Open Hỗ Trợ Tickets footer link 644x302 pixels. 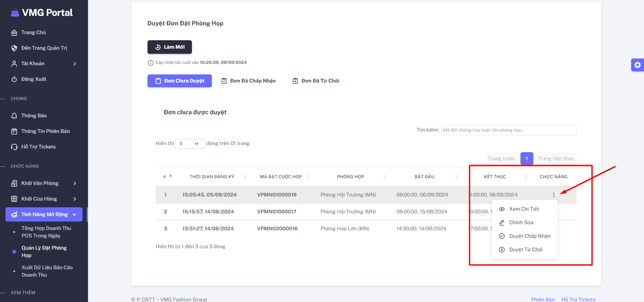[578, 300]
